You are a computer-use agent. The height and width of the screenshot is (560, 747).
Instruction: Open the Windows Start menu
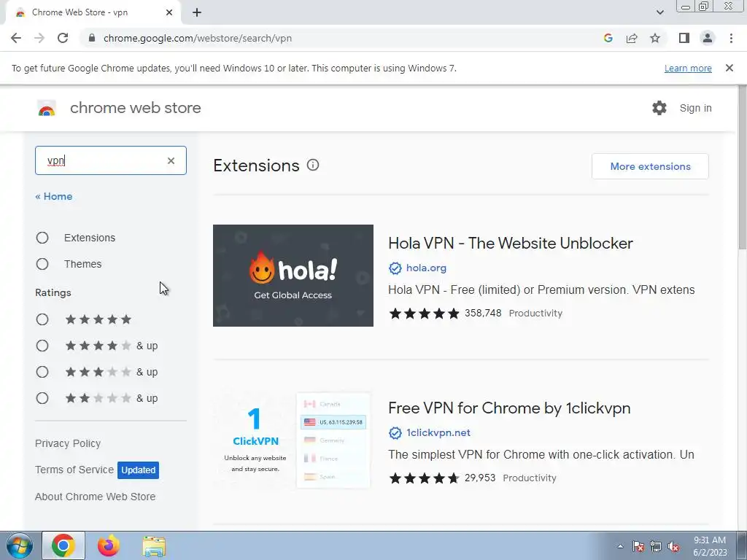click(x=19, y=545)
